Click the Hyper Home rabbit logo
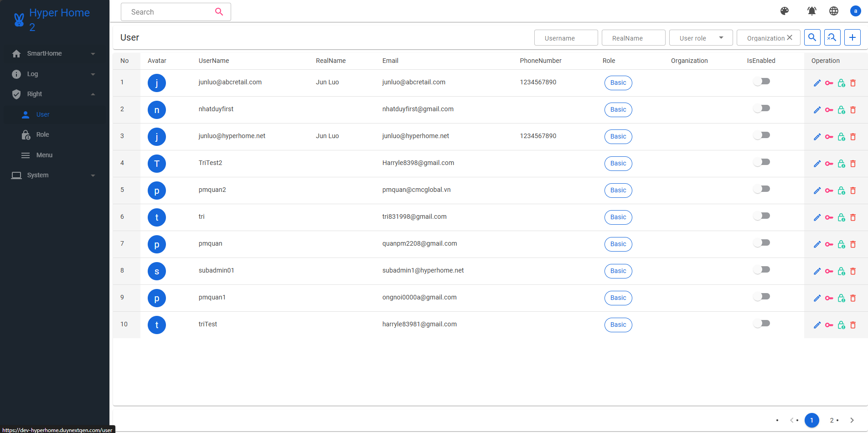This screenshot has height=433, width=868. click(x=19, y=20)
